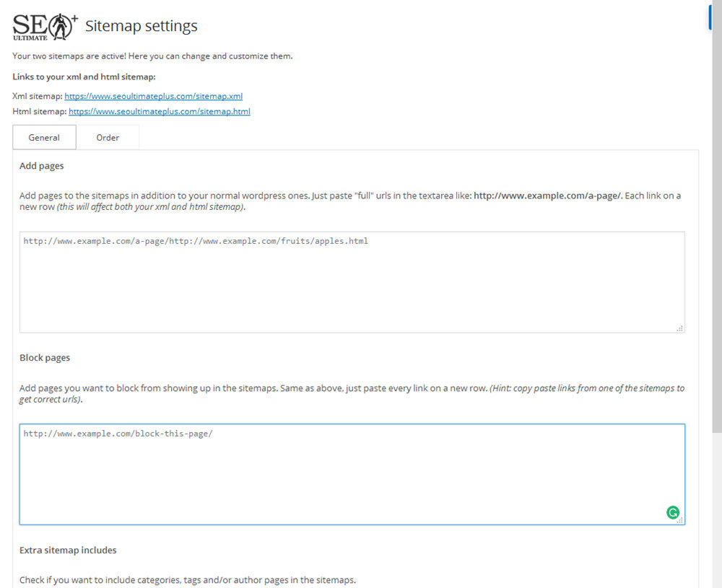The image size is (722, 588).
Task: Click the italic copy-paste hint text
Action: (x=586, y=388)
